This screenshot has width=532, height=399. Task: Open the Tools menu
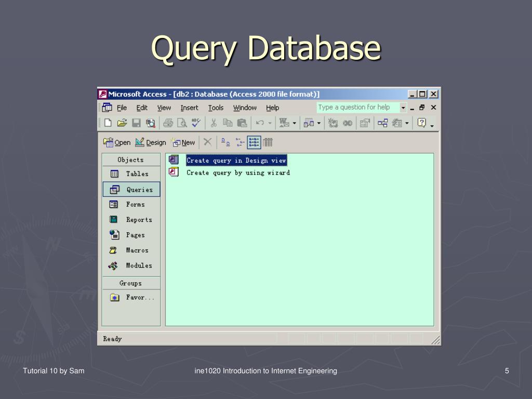[216, 108]
